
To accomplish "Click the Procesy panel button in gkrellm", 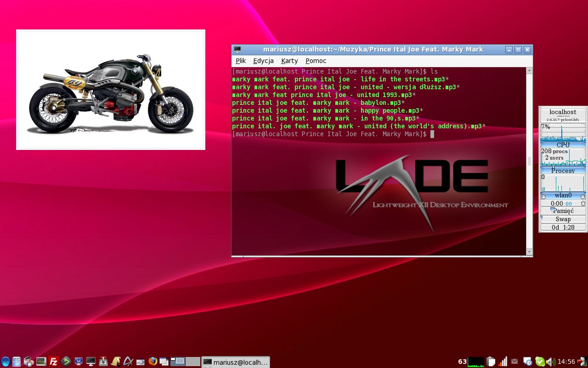I will (x=563, y=171).
